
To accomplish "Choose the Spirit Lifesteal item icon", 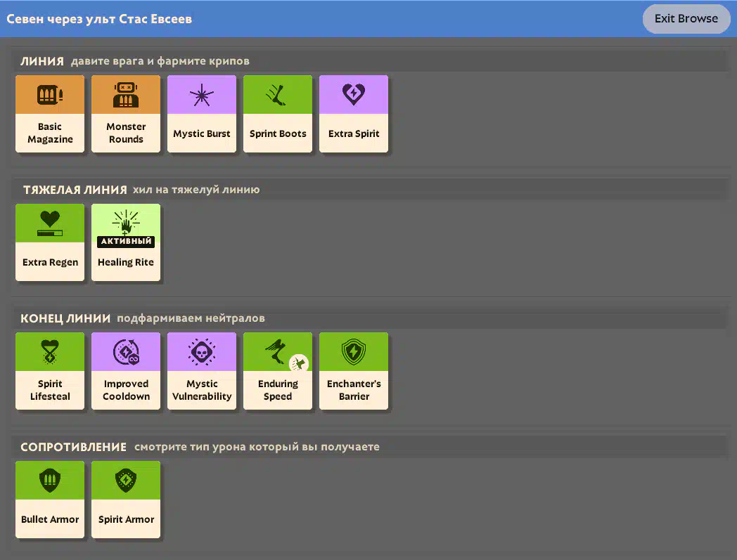I will click(x=50, y=352).
